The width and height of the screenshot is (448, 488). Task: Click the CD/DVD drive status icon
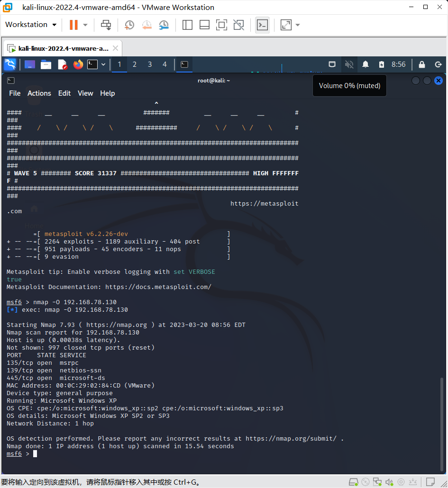pos(365,482)
